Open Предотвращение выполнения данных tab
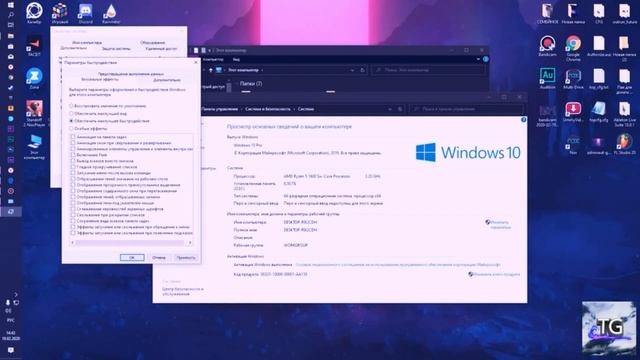 tap(131, 74)
